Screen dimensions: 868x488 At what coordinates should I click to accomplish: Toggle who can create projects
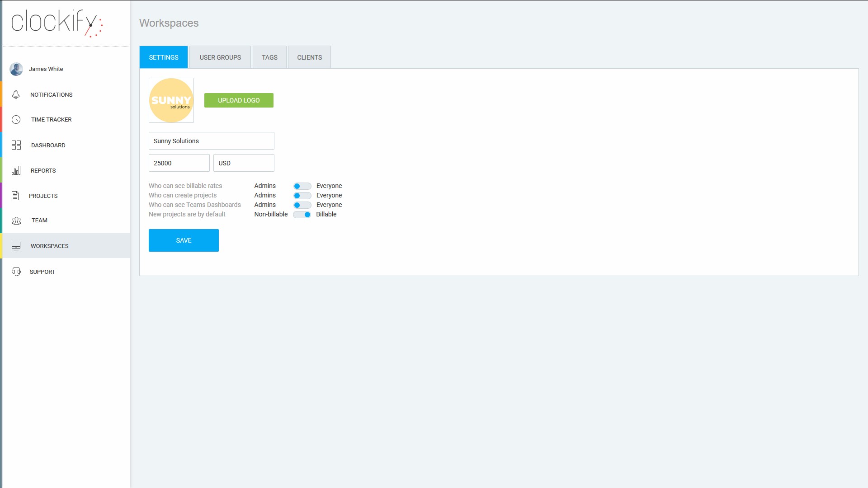click(302, 196)
